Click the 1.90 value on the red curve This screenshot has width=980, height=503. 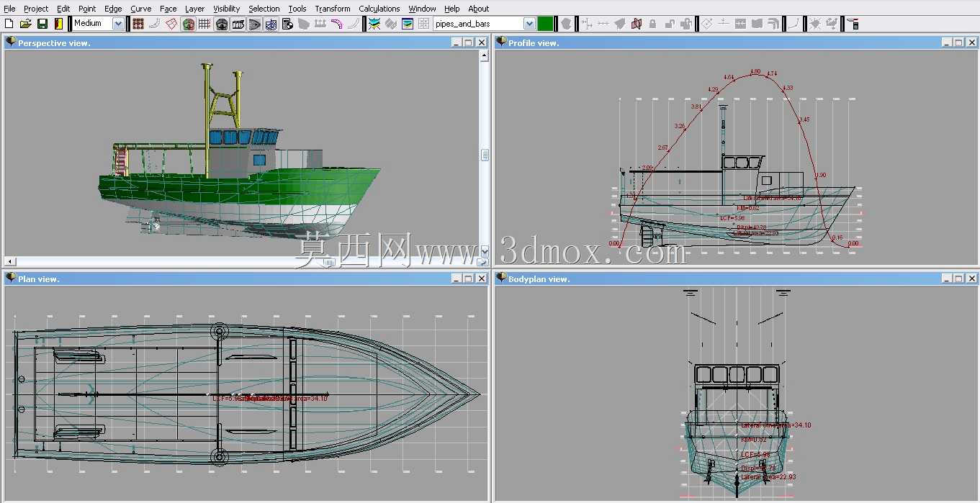(821, 175)
